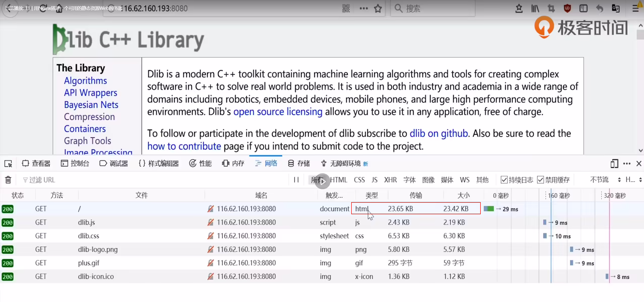The width and height of the screenshot is (644, 302).
Task: Open the Memory tab
Action: 233,164
